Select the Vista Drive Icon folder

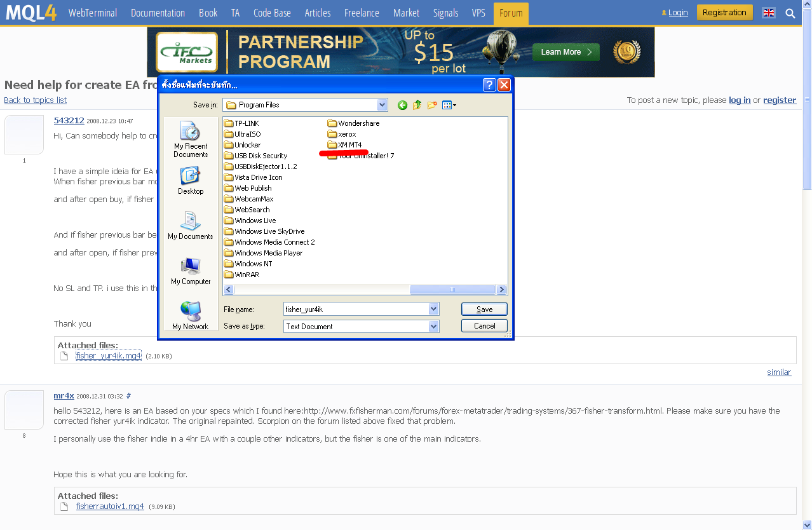pyautogui.click(x=254, y=177)
